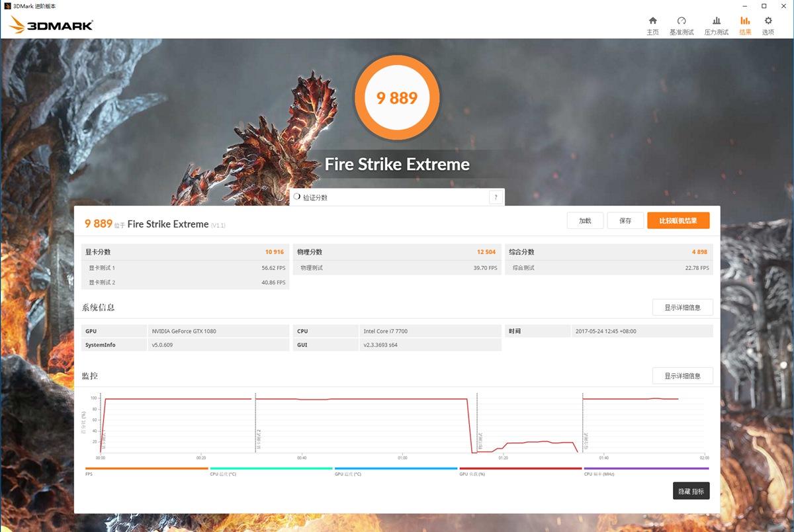Click the 22.78 FPS combined value
The width and height of the screenshot is (794, 532).
697,268
